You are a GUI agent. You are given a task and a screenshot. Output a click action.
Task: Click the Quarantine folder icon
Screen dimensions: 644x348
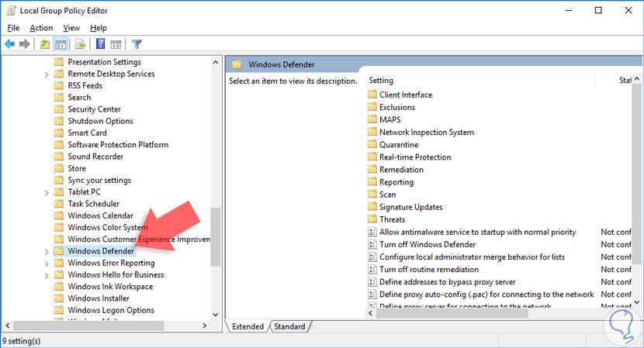point(372,144)
